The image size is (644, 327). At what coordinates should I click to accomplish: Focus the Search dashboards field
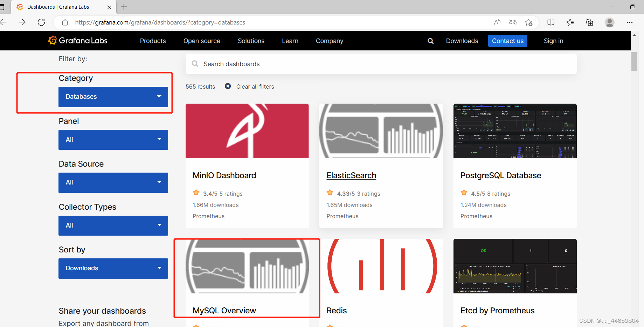point(381,64)
